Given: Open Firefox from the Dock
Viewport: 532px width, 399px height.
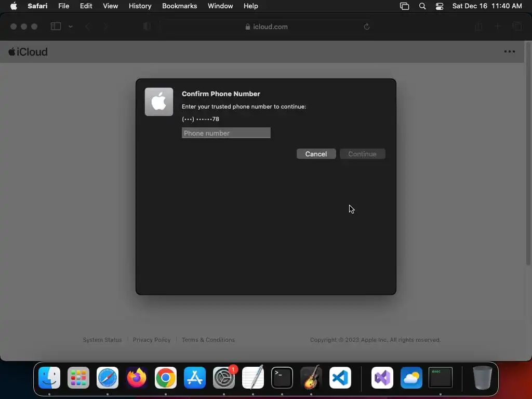Looking at the screenshot, I should tap(137, 378).
